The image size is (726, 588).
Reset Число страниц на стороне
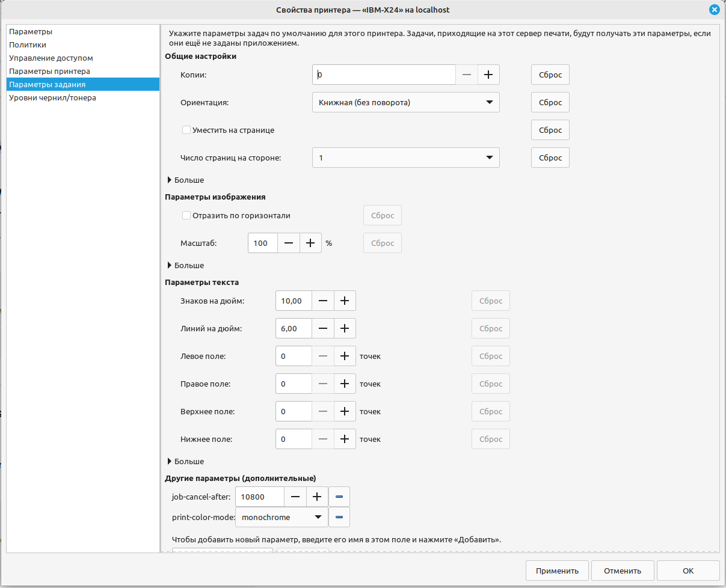click(550, 158)
